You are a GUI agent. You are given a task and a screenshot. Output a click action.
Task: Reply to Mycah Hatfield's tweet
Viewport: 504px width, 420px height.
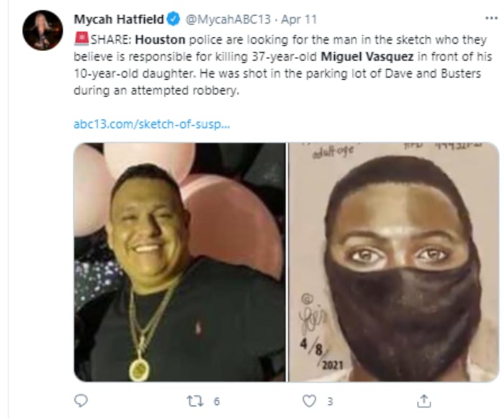[x=81, y=400]
